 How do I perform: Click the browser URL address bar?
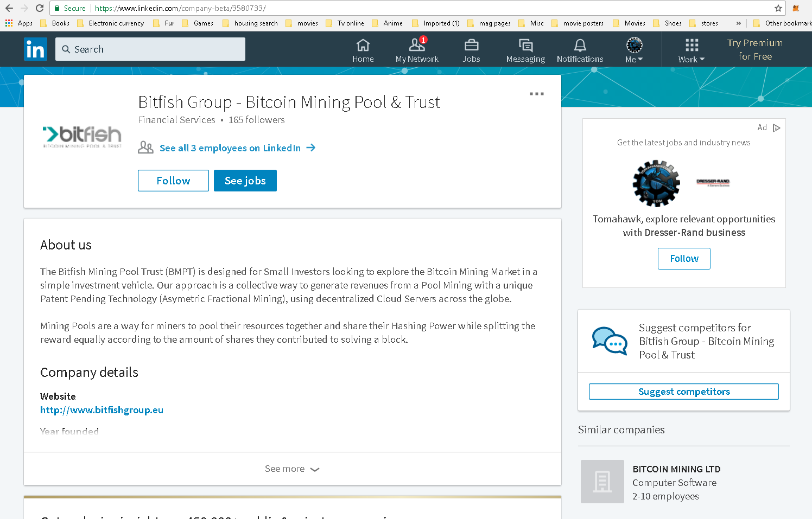(417, 8)
